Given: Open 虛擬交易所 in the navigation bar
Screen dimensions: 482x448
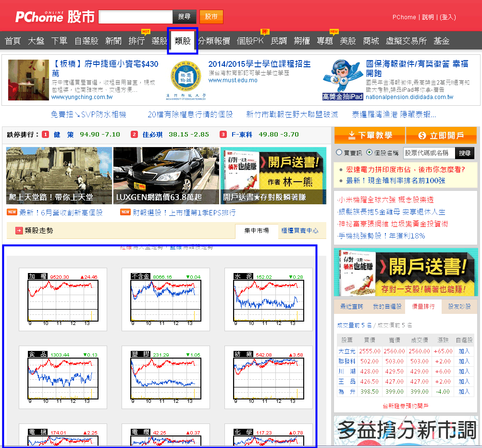Looking at the screenshot, I should [406, 40].
